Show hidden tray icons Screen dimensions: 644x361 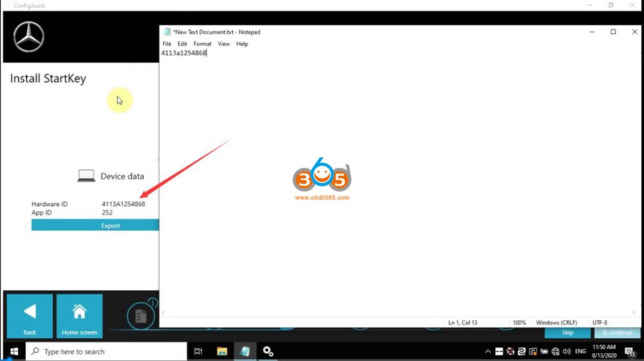(x=487, y=352)
